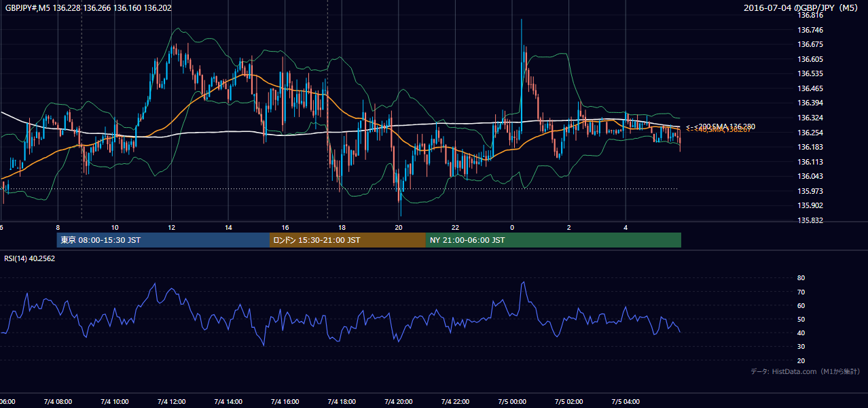868x408 pixels.
Task: Click RSI scale level 70
Action: [801, 292]
